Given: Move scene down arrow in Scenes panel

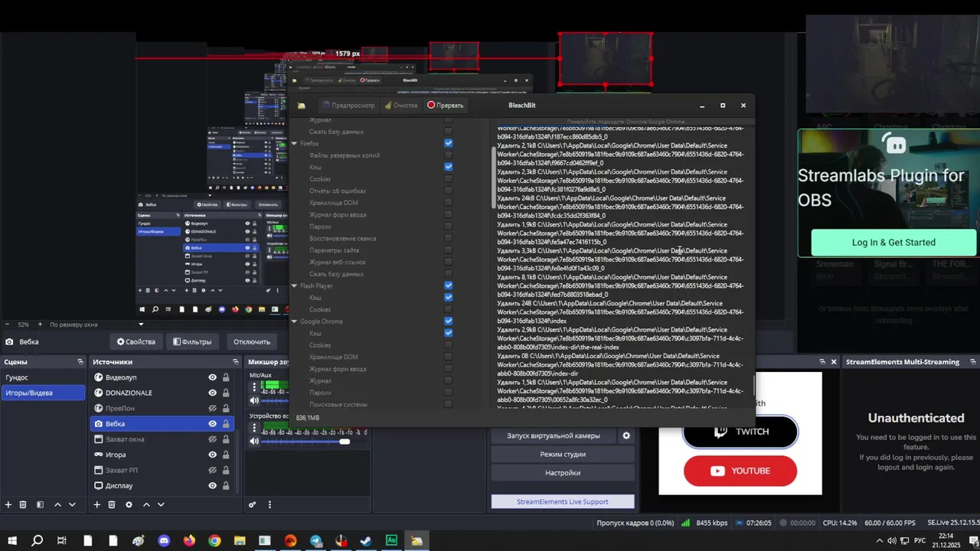Looking at the screenshot, I should (72, 504).
